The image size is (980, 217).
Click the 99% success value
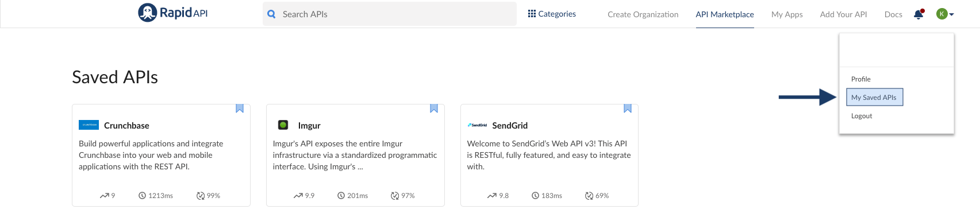tap(213, 196)
